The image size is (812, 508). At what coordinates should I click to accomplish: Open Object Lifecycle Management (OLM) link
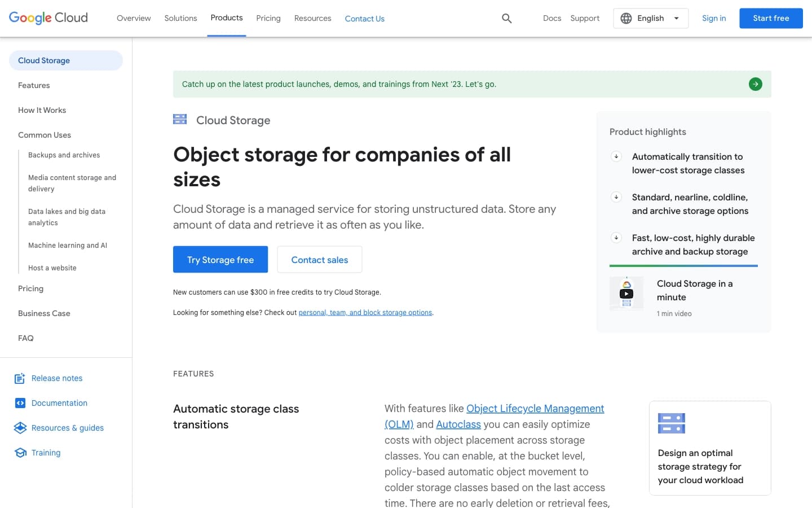(495, 416)
